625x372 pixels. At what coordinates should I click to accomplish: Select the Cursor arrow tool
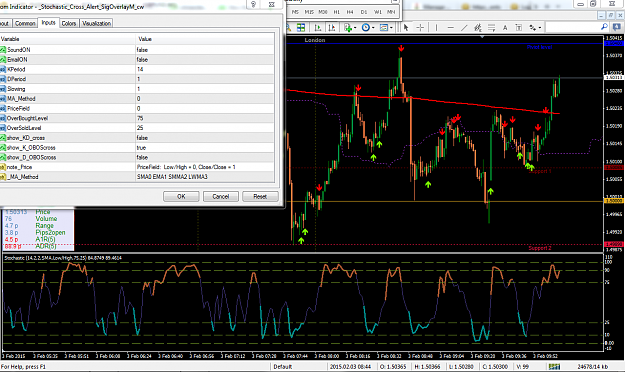tap(406, 28)
